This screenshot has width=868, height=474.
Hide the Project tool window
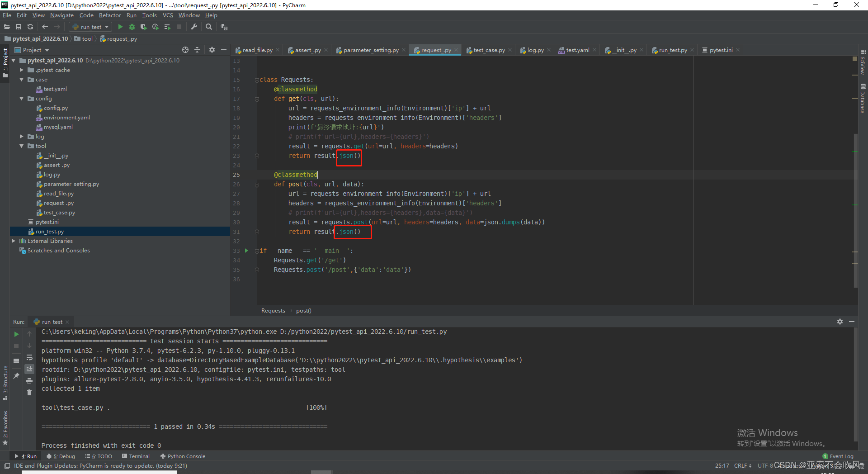tap(224, 50)
